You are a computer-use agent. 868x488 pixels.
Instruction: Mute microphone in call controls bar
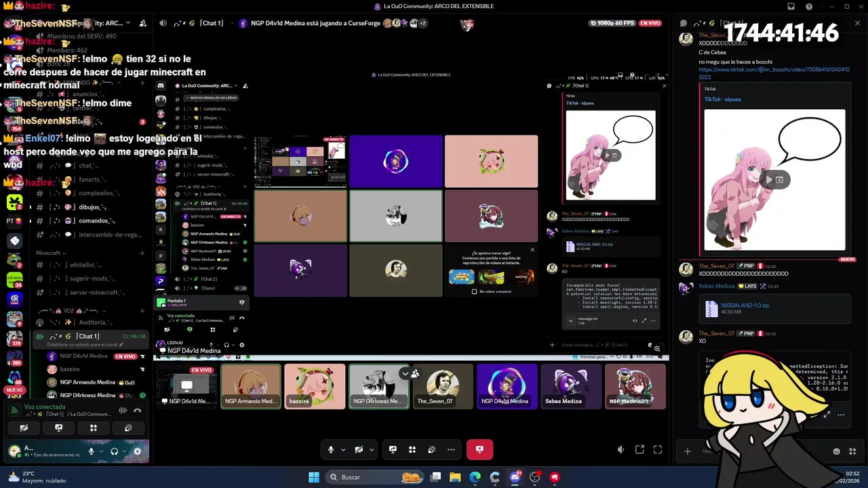tap(331, 449)
